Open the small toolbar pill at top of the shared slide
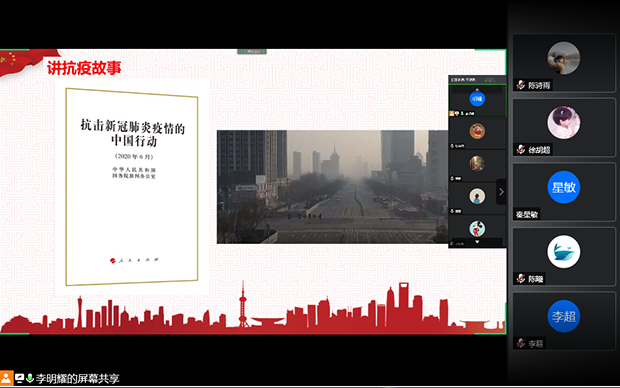This screenshot has height=388, width=620. (252, 51)
